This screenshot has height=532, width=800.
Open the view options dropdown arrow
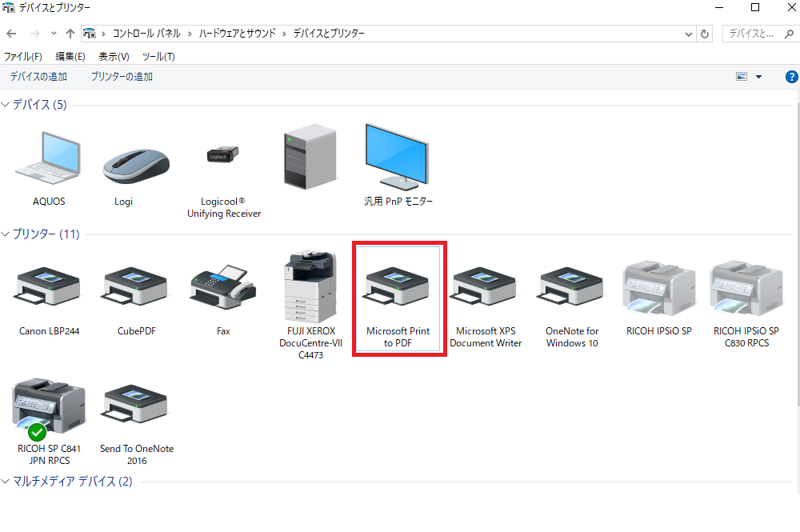(758, 77)
